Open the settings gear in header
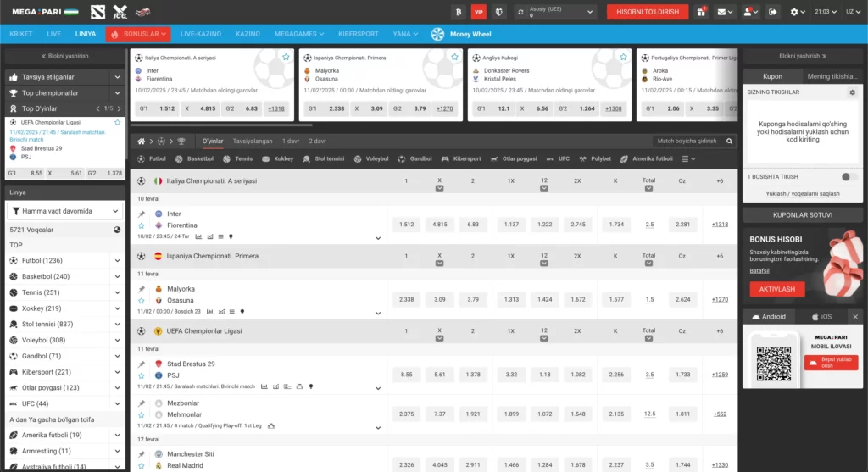This screenshot has height=472, width=868. click(797, 12)
